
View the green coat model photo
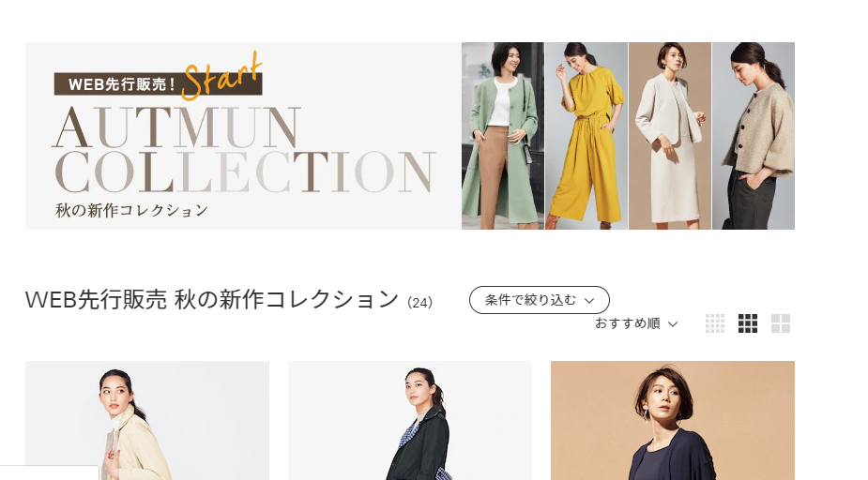[503, 136]
